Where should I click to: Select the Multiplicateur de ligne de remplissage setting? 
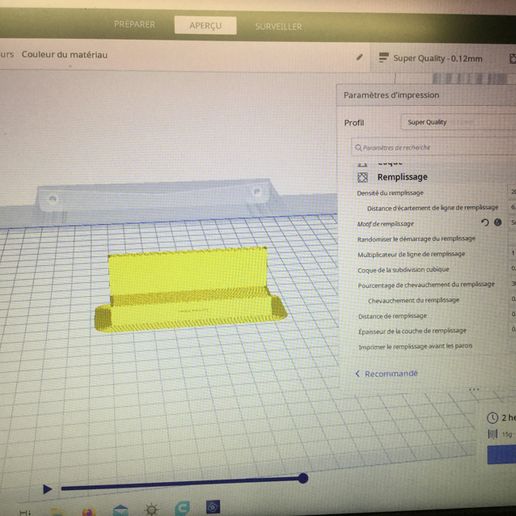[x=411, y=254]
